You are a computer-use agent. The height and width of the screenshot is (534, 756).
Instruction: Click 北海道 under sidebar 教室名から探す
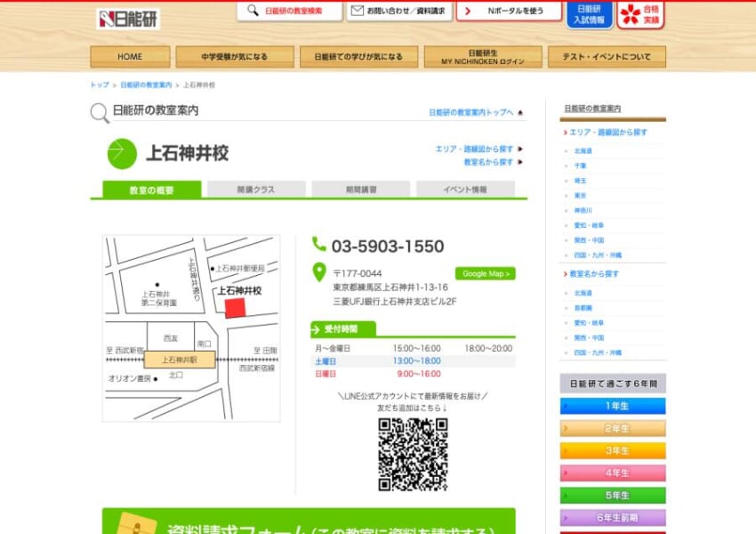point(583,294)
